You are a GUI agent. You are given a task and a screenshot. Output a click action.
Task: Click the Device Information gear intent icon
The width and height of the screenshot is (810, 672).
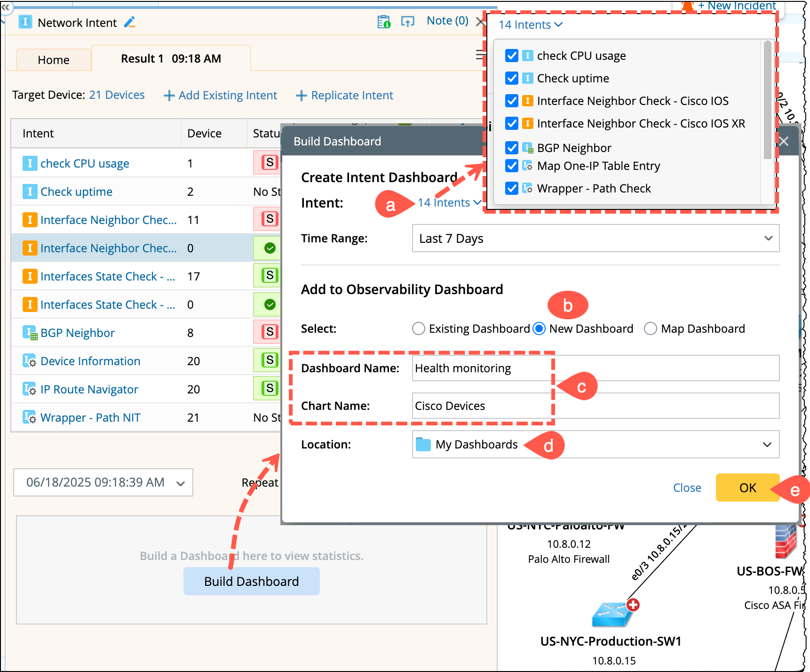(30, 361)
